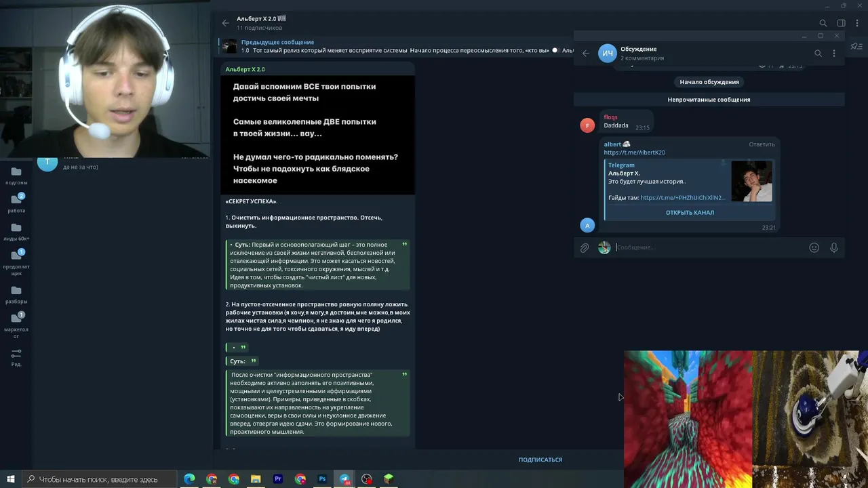868x488 pixels.
Task: Click the ОТКРЫТЬ КАНАЛ button
Action: (x=690, y=212)
